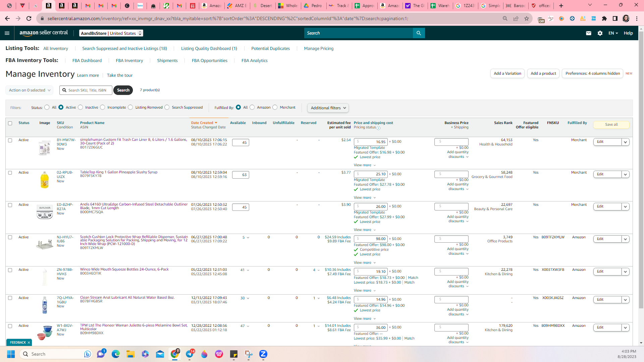
Task: Expand the reserved chevron for the Clean Stream row
Action: 319,298
